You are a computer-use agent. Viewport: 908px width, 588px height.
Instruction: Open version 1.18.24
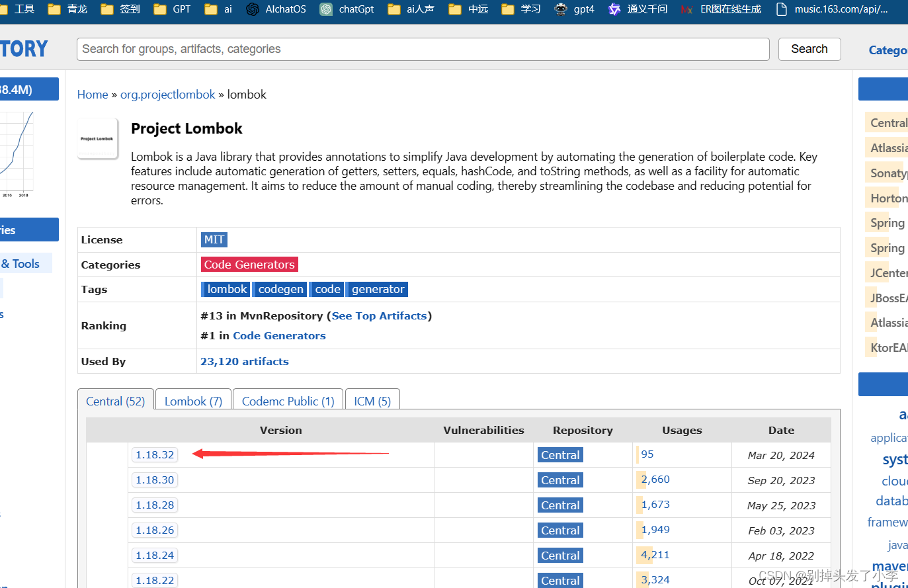click(x=155, y=556)
